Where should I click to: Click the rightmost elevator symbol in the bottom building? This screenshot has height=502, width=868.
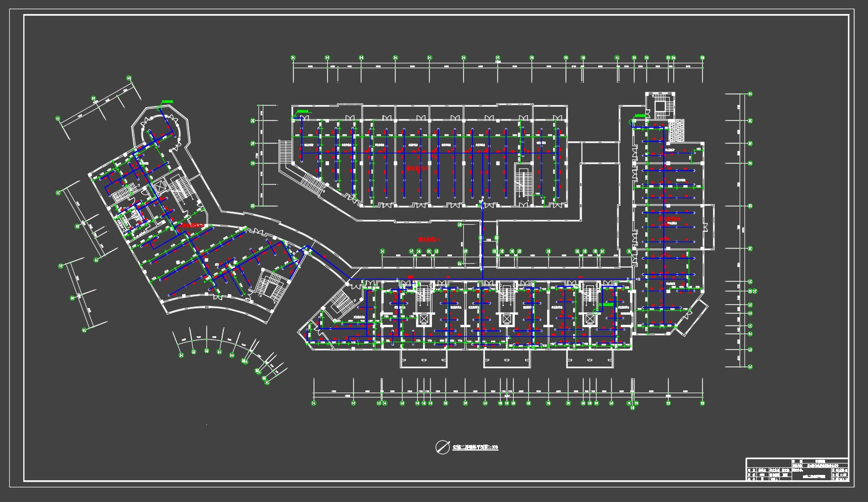[x=589, y=320]
